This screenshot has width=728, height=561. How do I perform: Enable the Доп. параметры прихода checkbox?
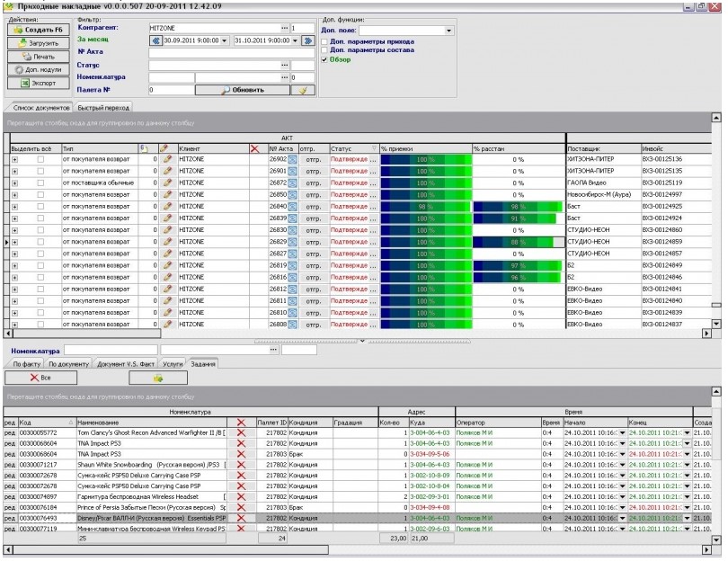(x=324, y=41)
